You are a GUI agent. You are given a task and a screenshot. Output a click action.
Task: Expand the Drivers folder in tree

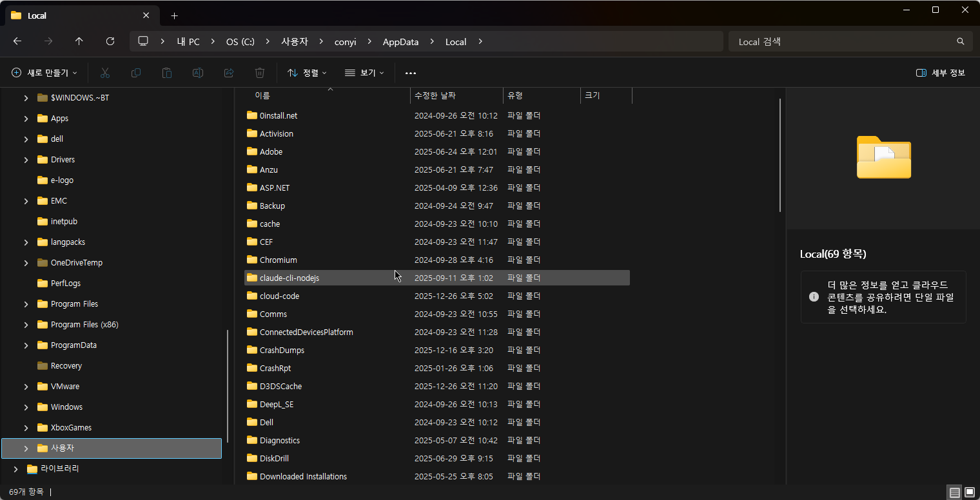click(26, 160)
